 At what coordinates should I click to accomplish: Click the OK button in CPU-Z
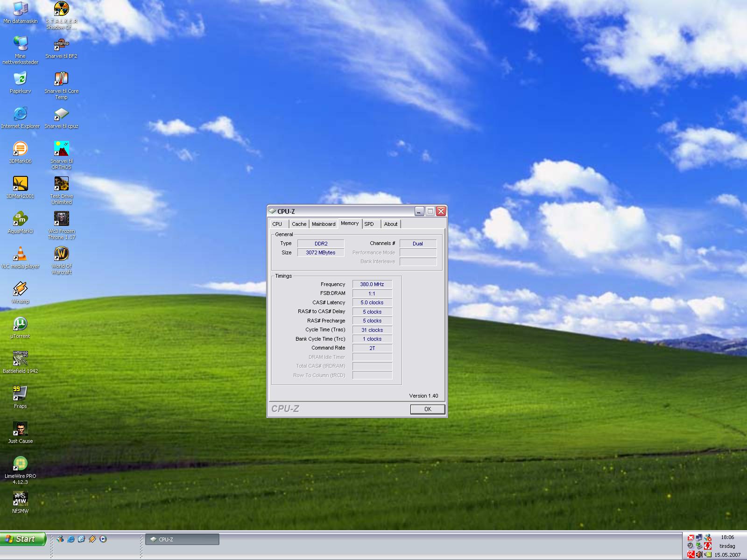click(x=428, y=409)
